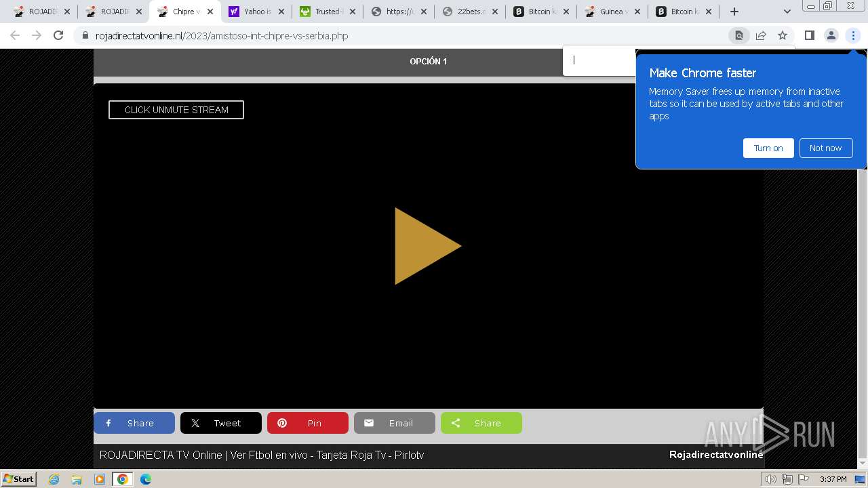This screenshot has width=868, height=488.
Task: Pin this page on Pinterest
Action: (x=308, y=423)
